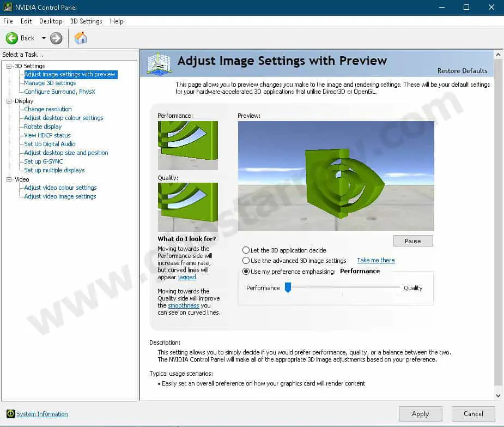Click the 3D Settings tree label
504x427 pixels.
tap(30, 66)
